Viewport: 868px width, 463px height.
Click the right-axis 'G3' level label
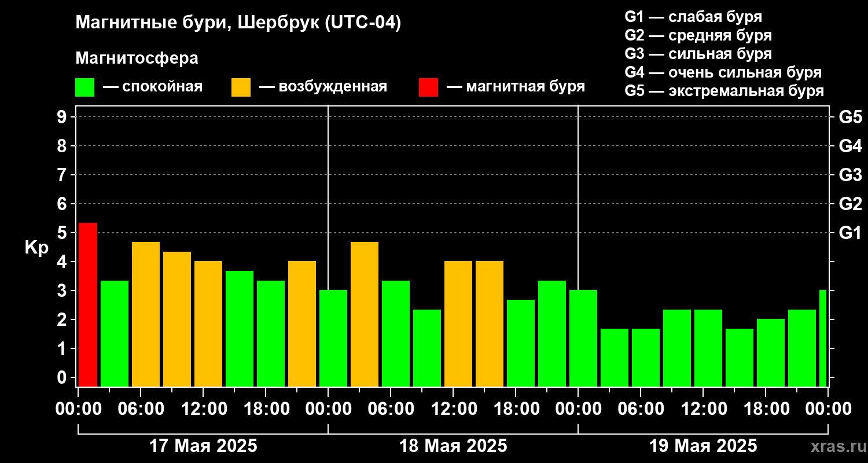[x=850, y=175]
